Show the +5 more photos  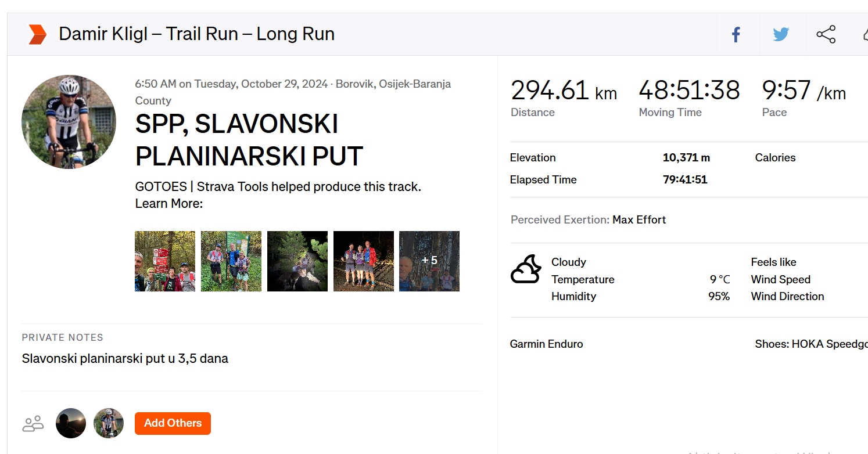coord(429,261)
